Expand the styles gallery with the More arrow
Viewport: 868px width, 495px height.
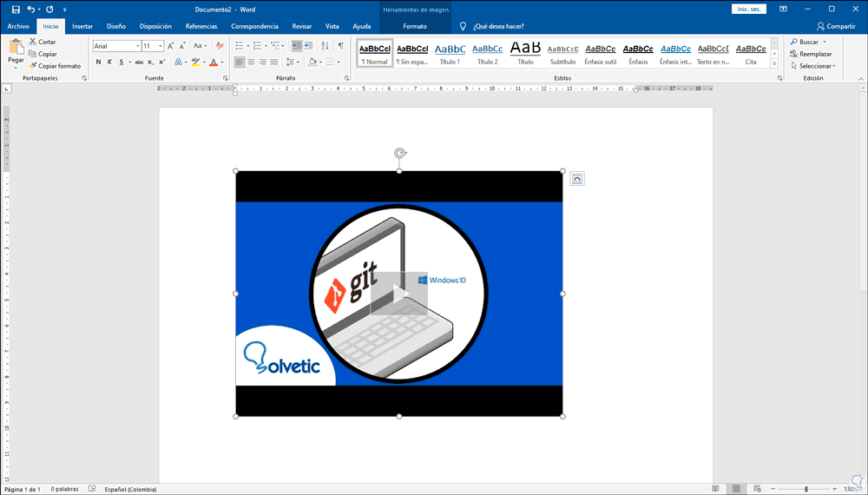coord(774,65)
